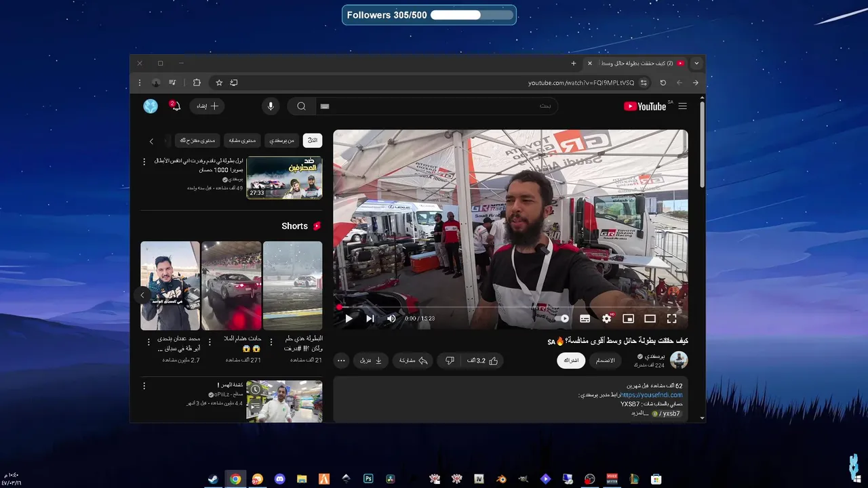Click the address bar URL
This screenshot has width=868, height=488.
581,83
